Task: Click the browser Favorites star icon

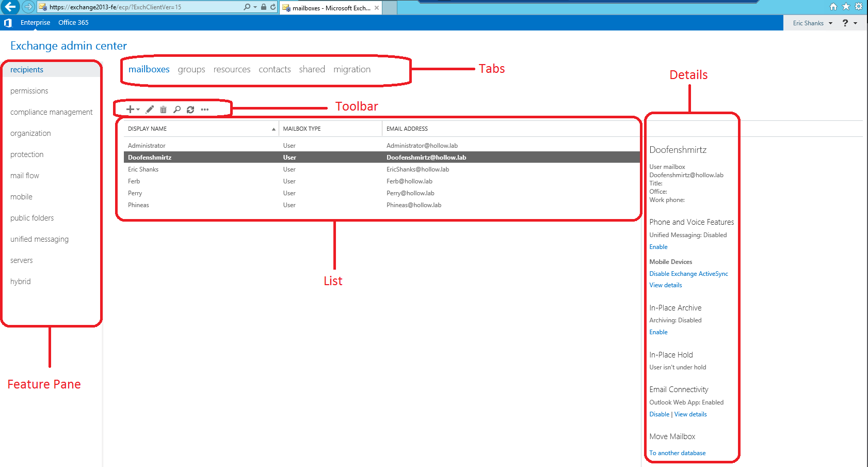Action: click(x=846, y=7)
